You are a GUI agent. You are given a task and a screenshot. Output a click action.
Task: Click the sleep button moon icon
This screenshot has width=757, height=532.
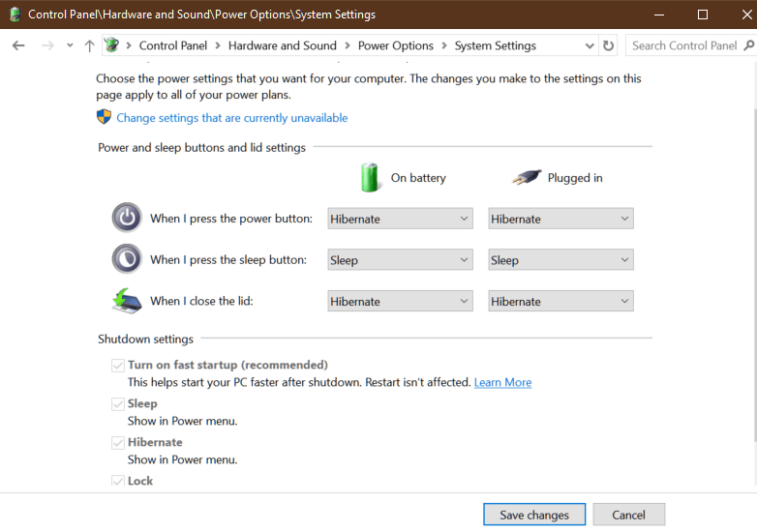point(127,259)
